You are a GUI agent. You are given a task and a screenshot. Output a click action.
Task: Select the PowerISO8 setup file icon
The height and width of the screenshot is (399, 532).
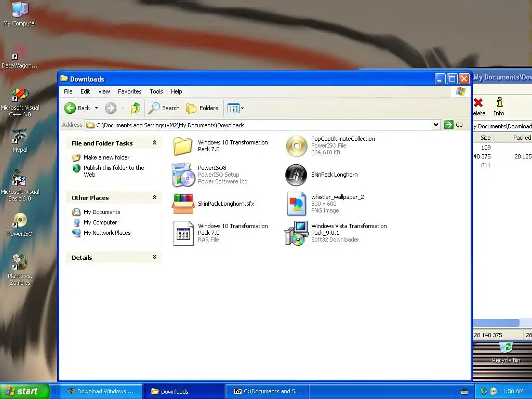[x=183, y=175]
